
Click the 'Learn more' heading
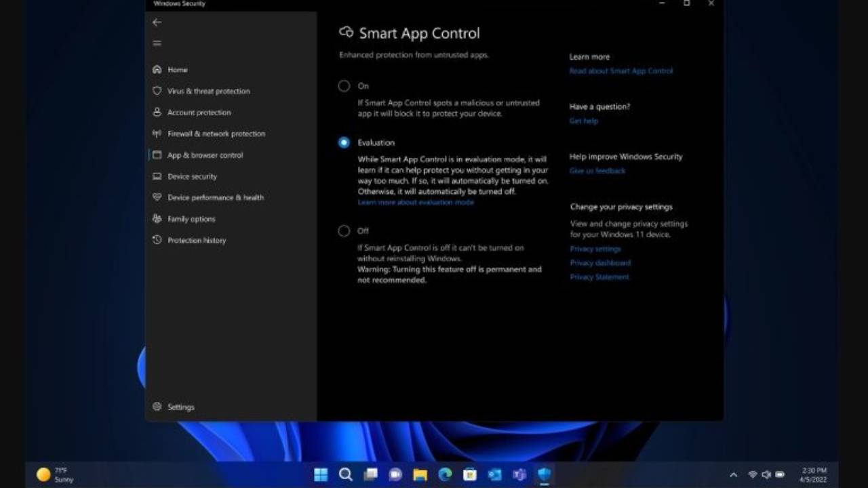589,57
